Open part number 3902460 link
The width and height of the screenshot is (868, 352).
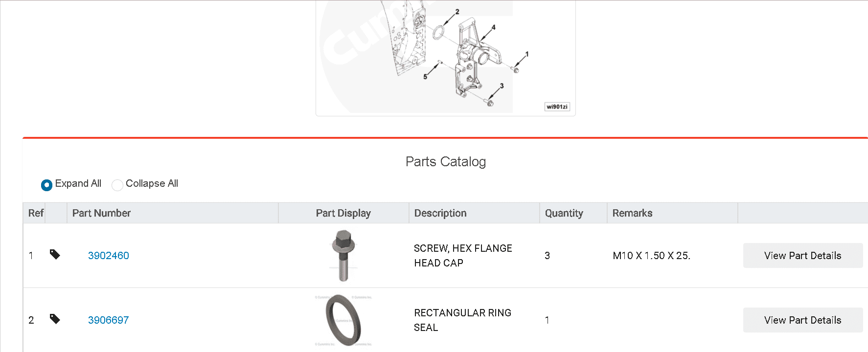(109, 256)
